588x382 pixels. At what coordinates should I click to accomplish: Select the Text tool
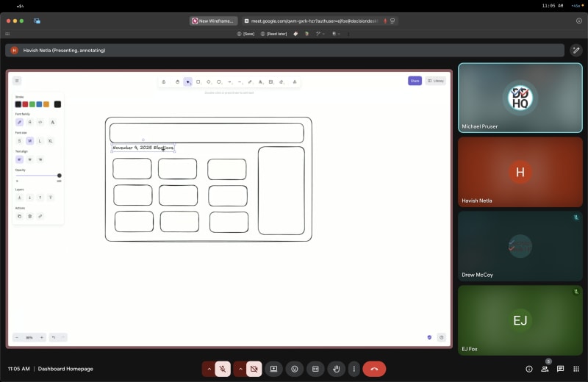(x=261, y=82)
